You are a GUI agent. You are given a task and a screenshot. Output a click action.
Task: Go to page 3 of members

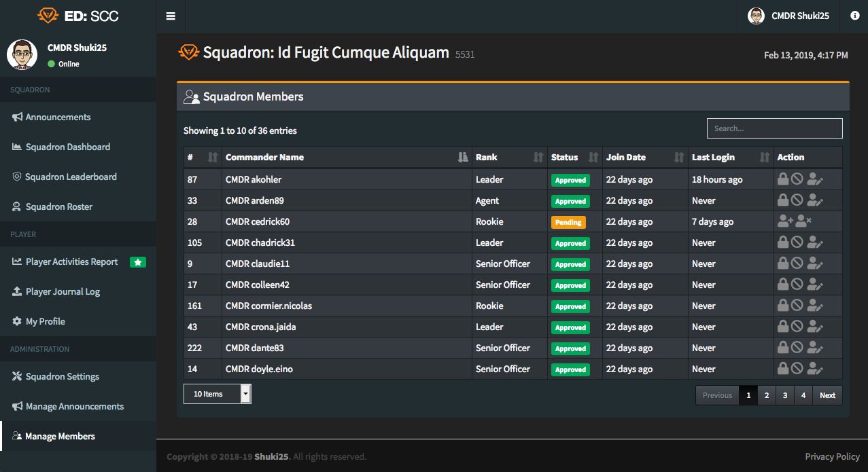click(x=785, y=395)
